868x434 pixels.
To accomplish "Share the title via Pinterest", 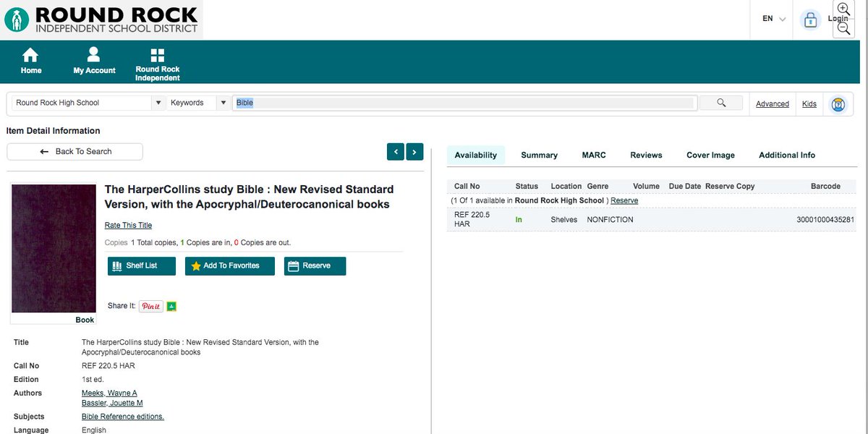I will (x=151, y=306).
